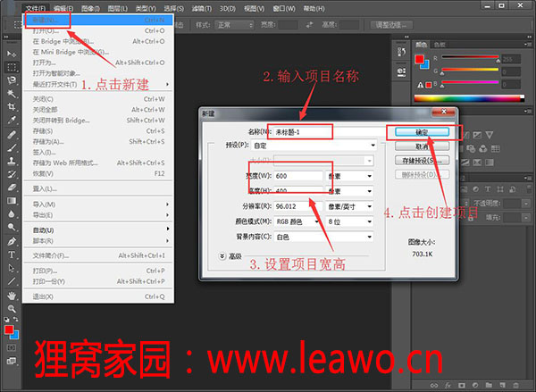Click the 确定 OK button
The image size is (536, 392).
[x=422, y=132]
